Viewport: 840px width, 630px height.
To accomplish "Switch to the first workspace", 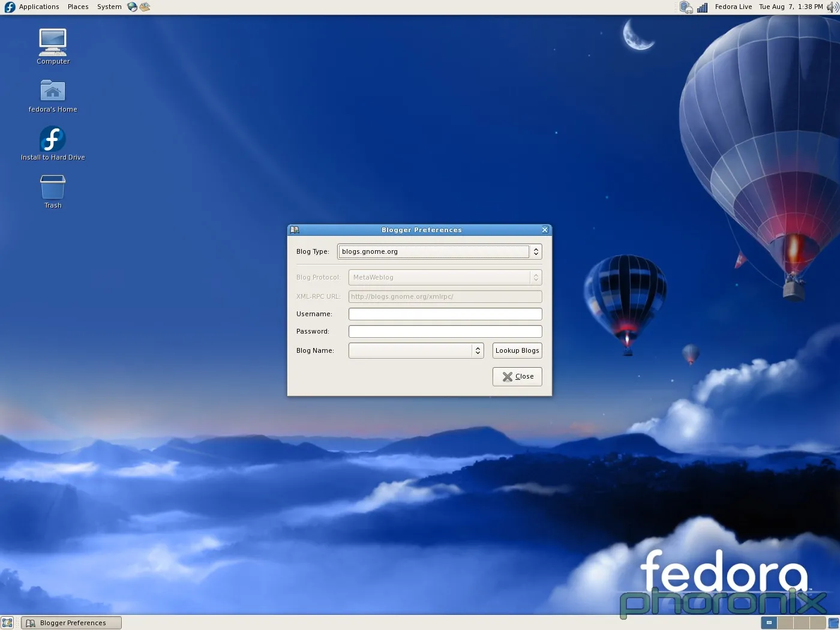I will [x=769, y=623].
